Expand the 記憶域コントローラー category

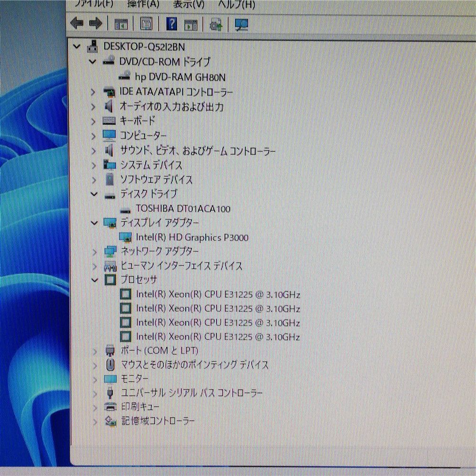(95, 421)
